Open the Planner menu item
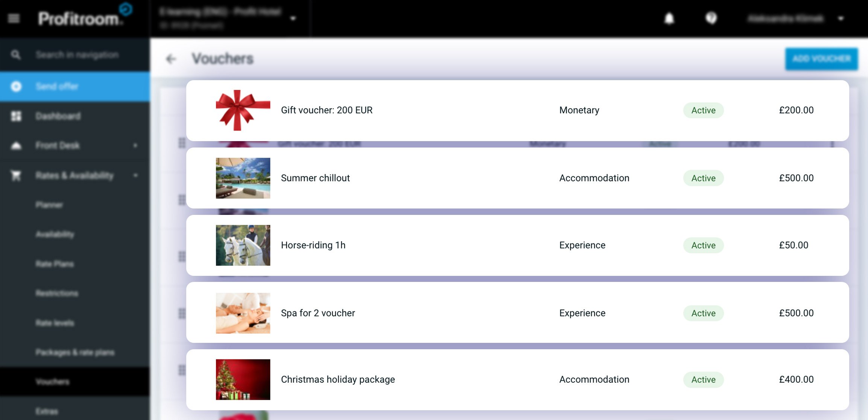The height and width of the screenshot is (420, 868). click(49, 205)
